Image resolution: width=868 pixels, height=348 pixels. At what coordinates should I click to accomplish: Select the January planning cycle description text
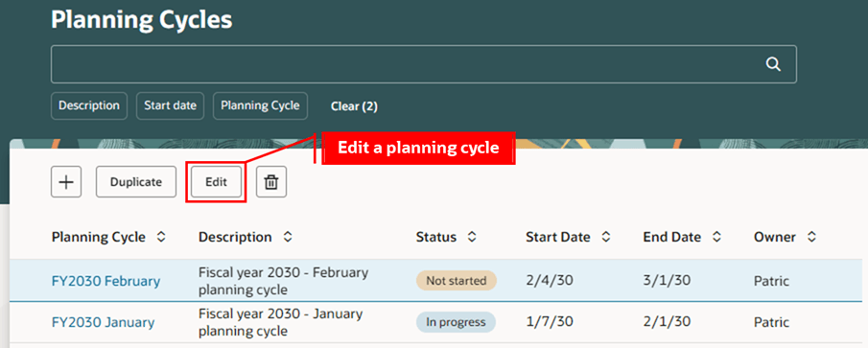281,322
